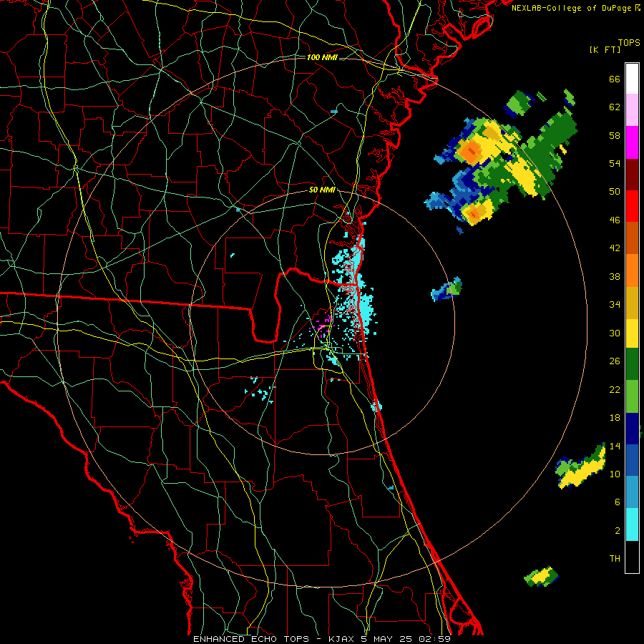Screen dimensions: 644x644
Task: Select the burnt orange 42 kft swatch
Action: coord(632,238)
